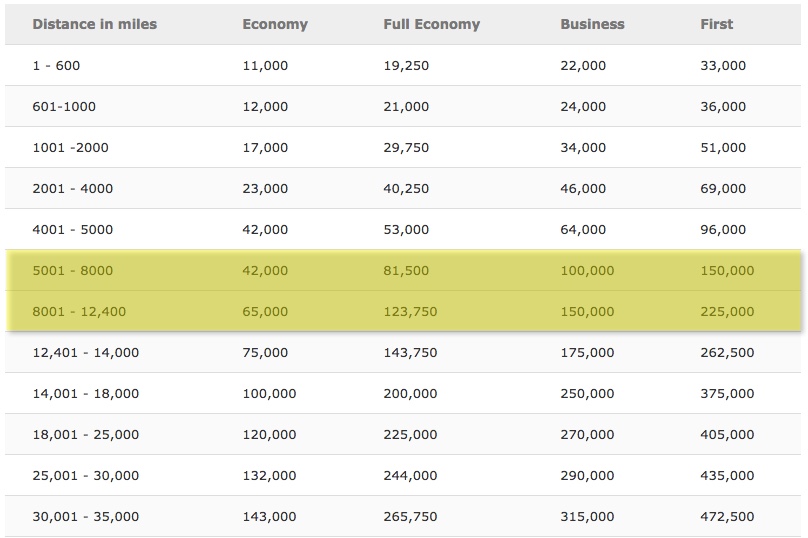Select the 29,750 Full Economy value
The width and height of the screenshot is (808, 538).
click(x=406, y=148)
